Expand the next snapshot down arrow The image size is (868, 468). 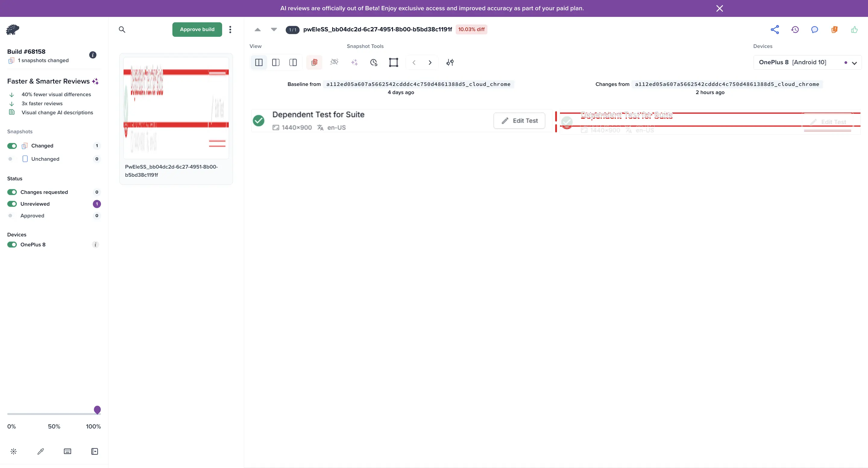(x=274, y=30)
